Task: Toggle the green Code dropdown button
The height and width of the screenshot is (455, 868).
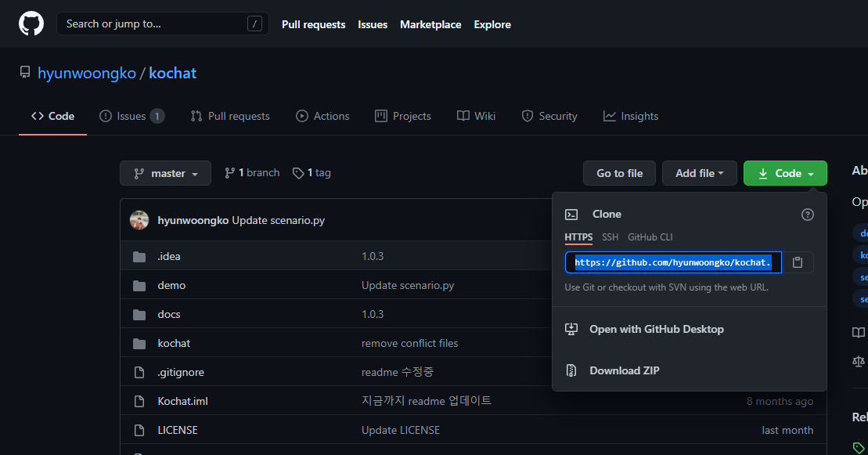Action: point(785,173)
